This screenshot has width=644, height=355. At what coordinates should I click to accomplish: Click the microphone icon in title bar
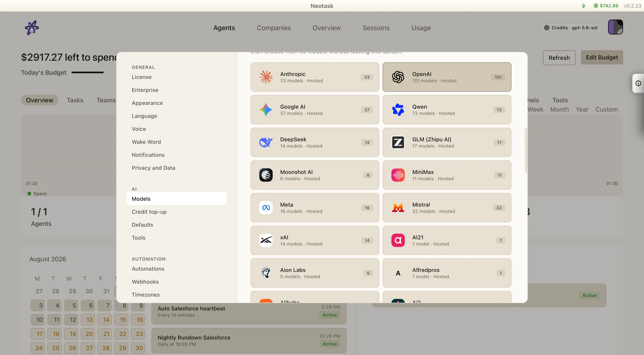583,6
